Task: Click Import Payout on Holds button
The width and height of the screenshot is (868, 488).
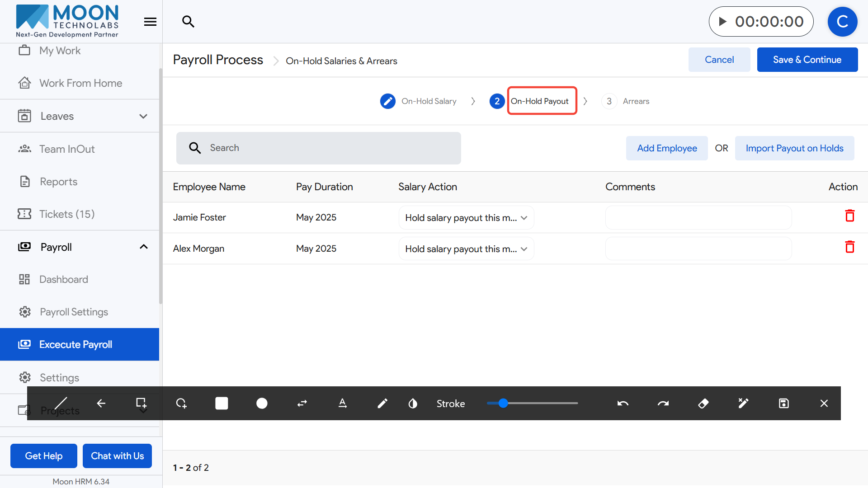Action: pyautogui.click(x=794, y=148)
